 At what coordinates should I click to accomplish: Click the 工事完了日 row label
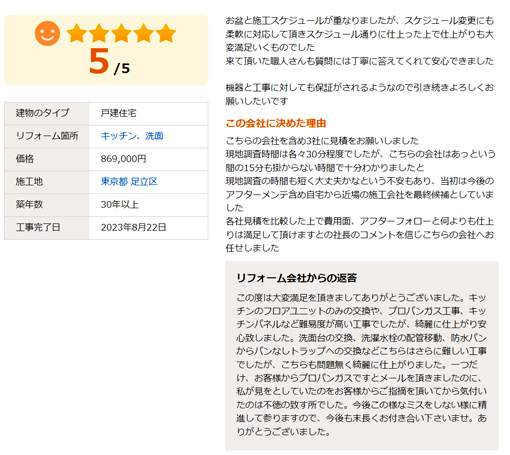[38, 227]
